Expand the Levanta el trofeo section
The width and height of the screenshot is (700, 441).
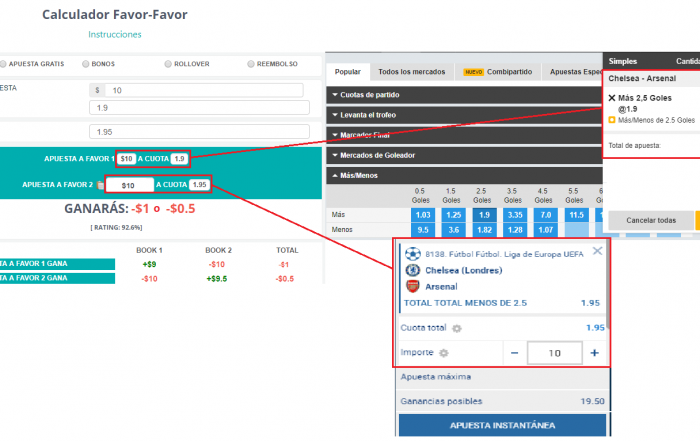(x=464, y=115)
